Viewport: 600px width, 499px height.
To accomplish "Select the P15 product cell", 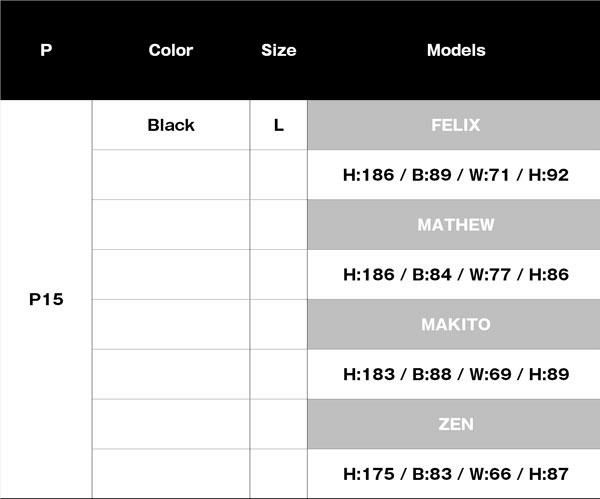I will 46,299.
